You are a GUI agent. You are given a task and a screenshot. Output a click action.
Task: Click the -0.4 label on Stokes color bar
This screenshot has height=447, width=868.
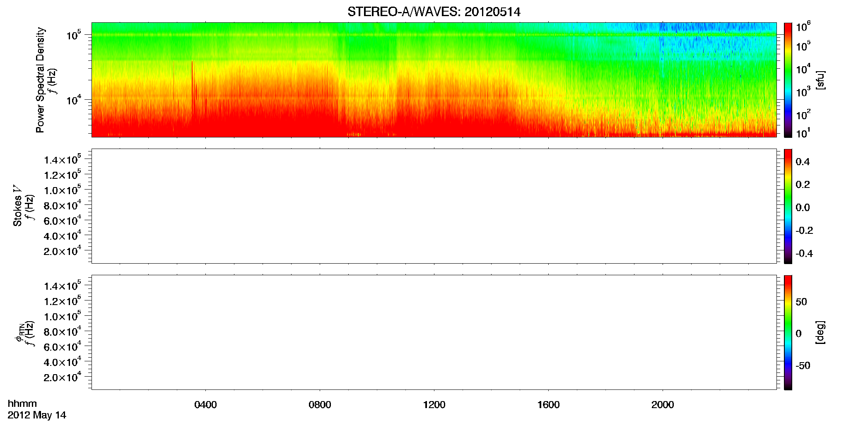tap(804, 254)
